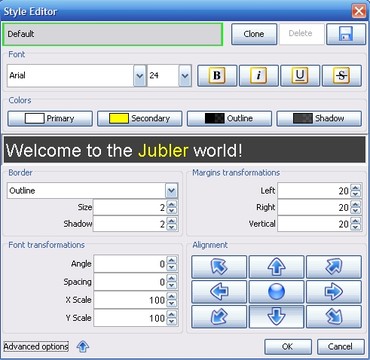
Task: Click the Right margin value field
Action: point(314,208)
